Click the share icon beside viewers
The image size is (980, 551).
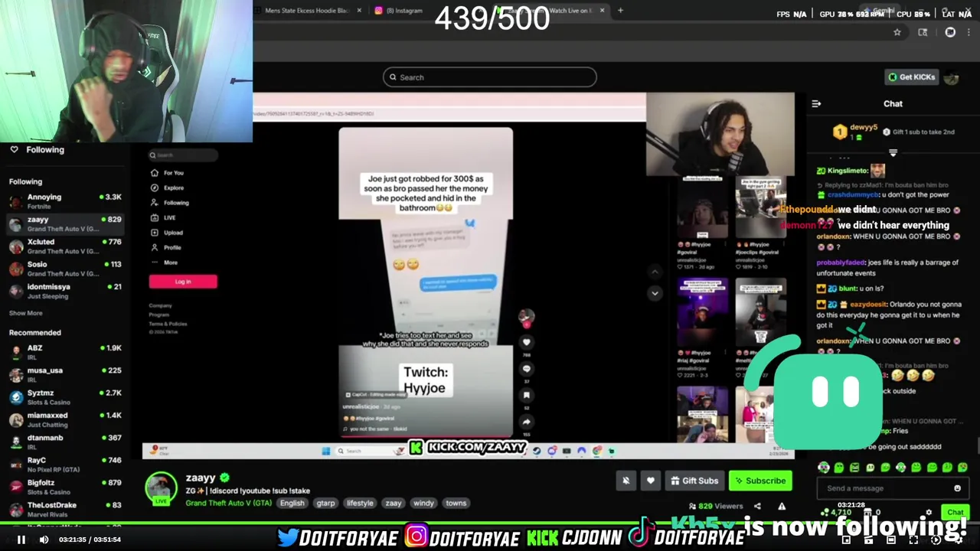tap(757, 506)
